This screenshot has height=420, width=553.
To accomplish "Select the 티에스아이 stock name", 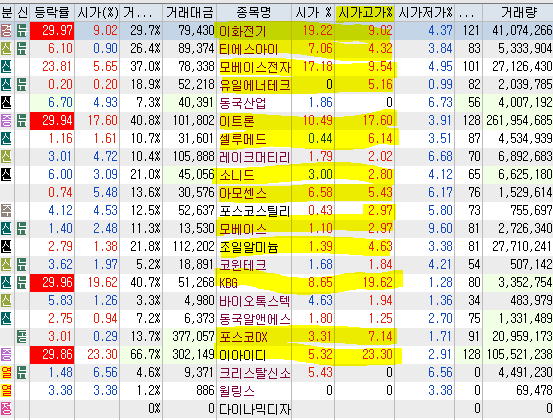I will (249, 49).
